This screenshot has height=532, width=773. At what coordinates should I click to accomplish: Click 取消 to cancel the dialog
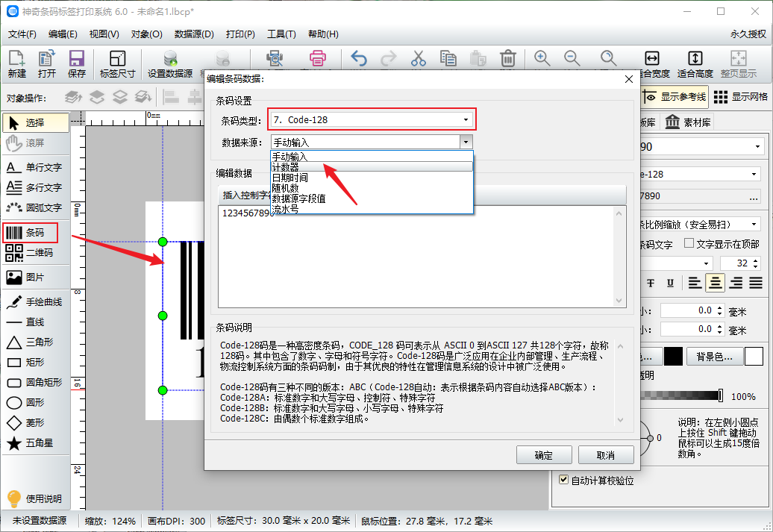(606, 455)
